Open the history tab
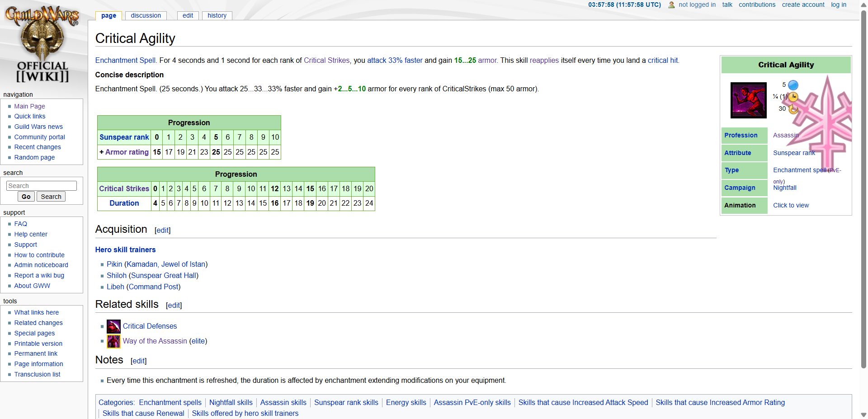This screenshot has width=868, height=419. (217, 15)
